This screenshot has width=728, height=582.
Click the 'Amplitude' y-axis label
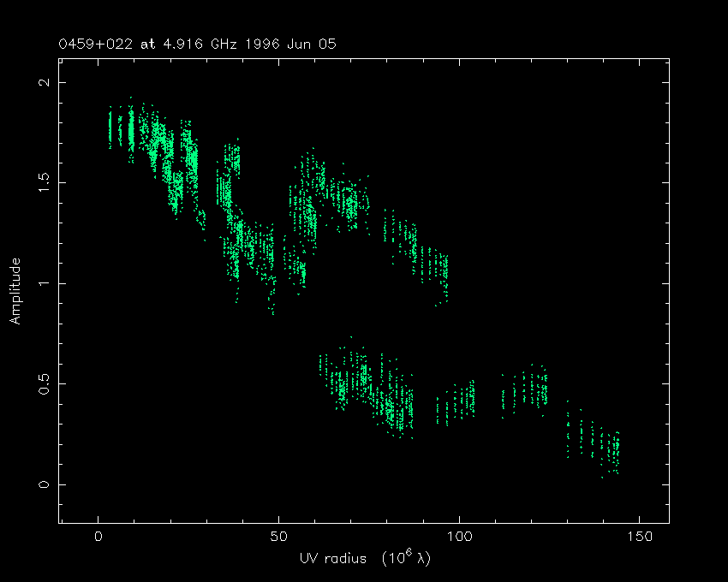tap(15, 292)
